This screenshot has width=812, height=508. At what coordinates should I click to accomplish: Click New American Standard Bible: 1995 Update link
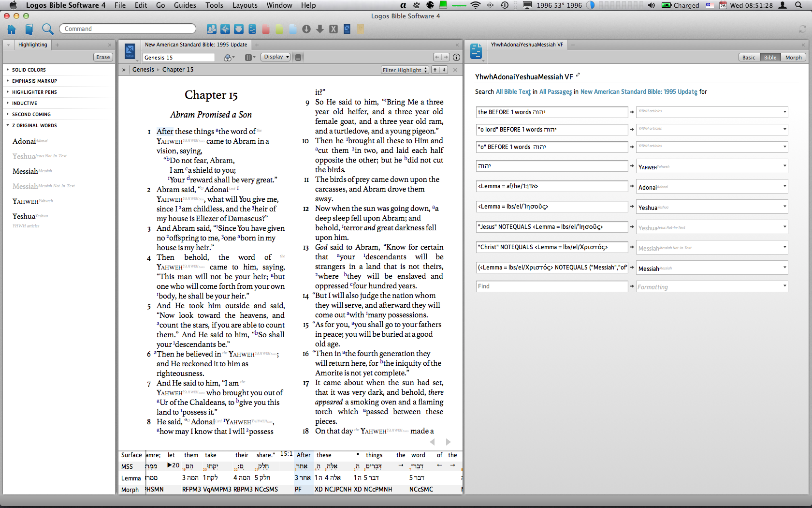click(x=639, y=92)
